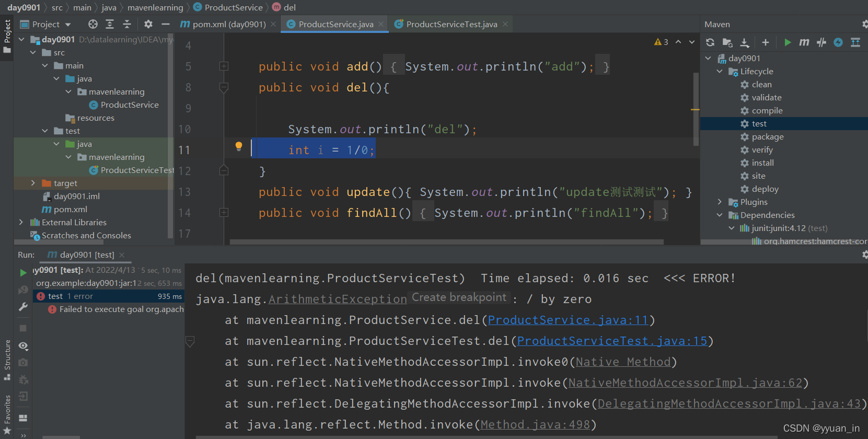Viewport: 868px width, 439px height.
Task: Toggle Maven Skip Tests mode
Action: click(838, 42)
